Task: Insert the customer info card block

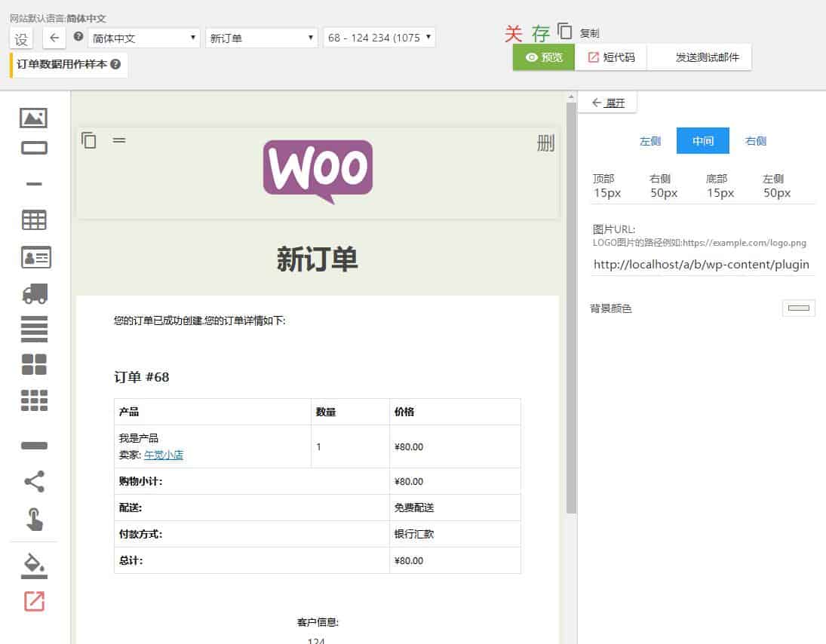Action: [x=35, y=257]
